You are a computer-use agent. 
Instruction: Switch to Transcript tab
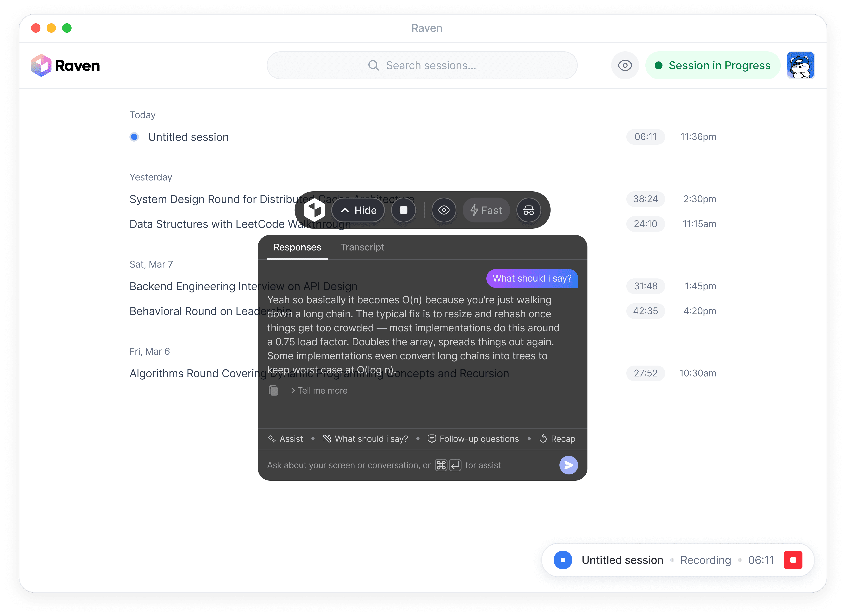(x=362, y=247)
